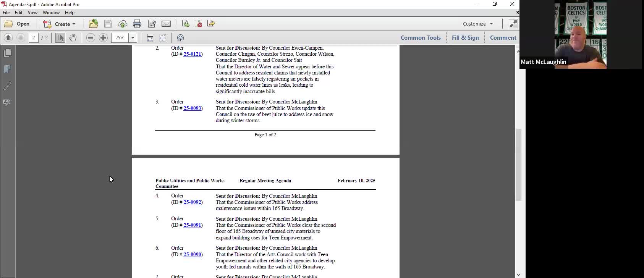Open agenda link ID 25-0092
The width and height of the screenshot is (644, 278).
[x=192, y=202]
